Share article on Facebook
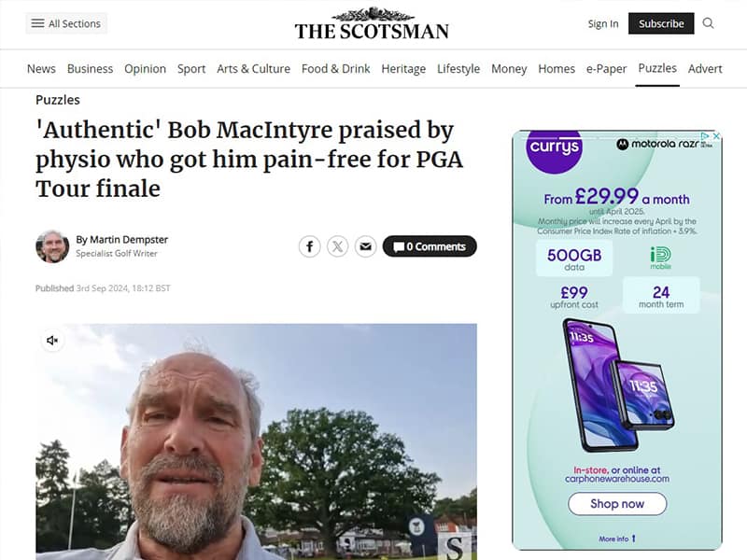This screenshot has height=560, width=747. 310,246
